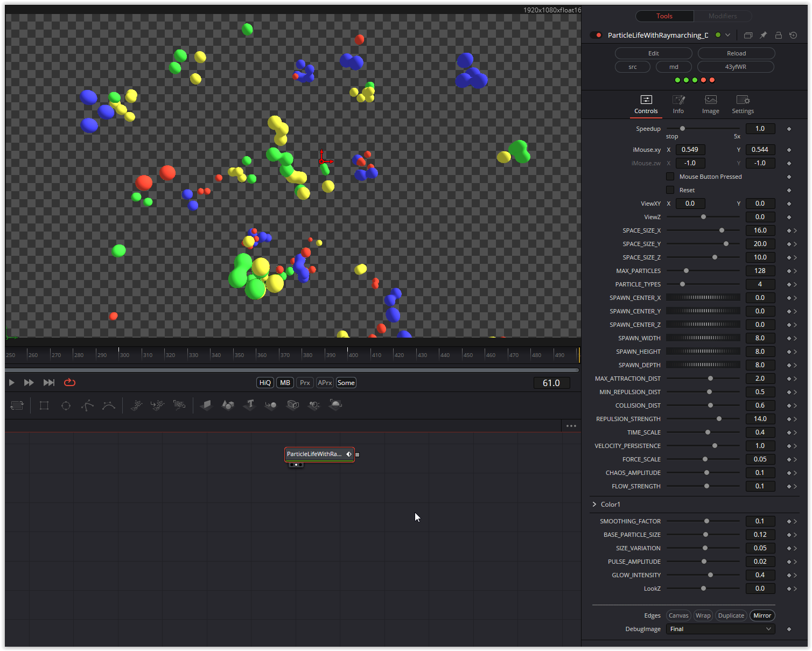Image resolution: width=812 pixels, height=651 pixels.
Task: Toggle the red loop playback icon
Action: (x=70, y=382)
